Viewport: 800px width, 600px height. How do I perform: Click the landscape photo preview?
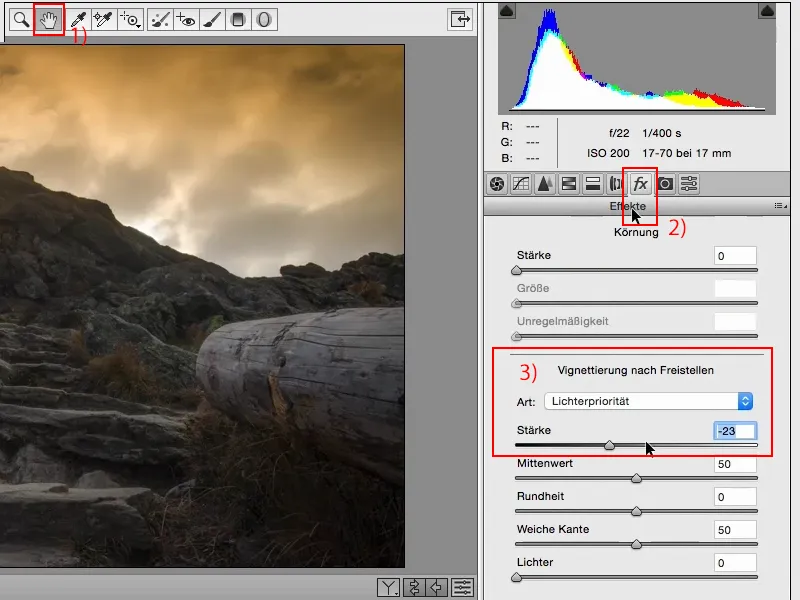click(x=202, y=306)
